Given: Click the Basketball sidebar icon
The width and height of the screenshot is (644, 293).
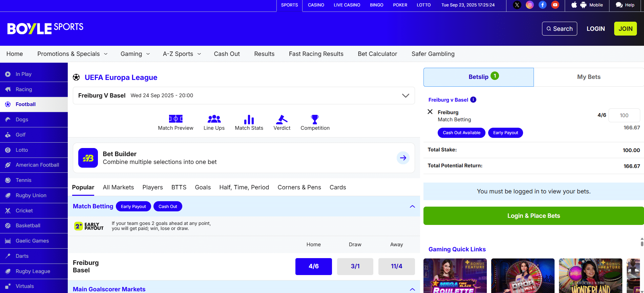Looking at the screenshot, I should click(x=8, y=226).
